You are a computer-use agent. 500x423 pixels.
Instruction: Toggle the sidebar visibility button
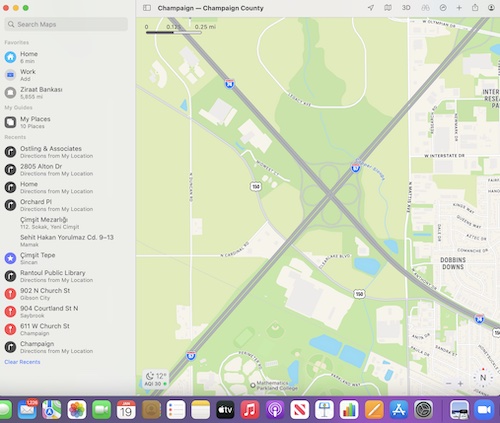[x=147, y=8]
